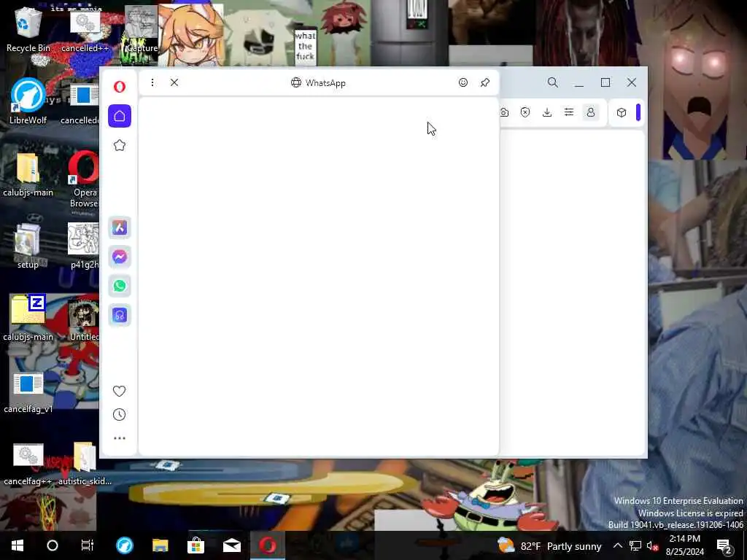Click the network tray icon
The width and height of the screenshot is (747, 560).
click(x=635, y=545)
